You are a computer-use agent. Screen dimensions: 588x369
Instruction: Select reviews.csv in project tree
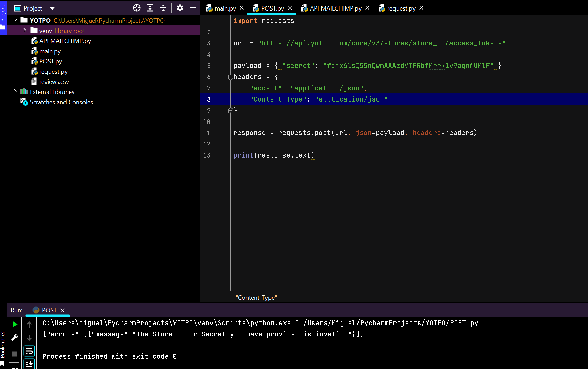(50, 82)
